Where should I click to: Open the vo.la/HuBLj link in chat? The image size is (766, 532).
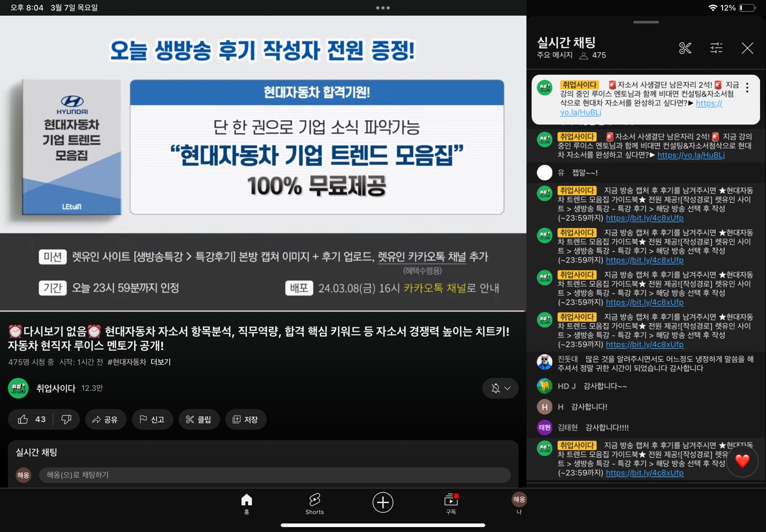pos(690,155)
